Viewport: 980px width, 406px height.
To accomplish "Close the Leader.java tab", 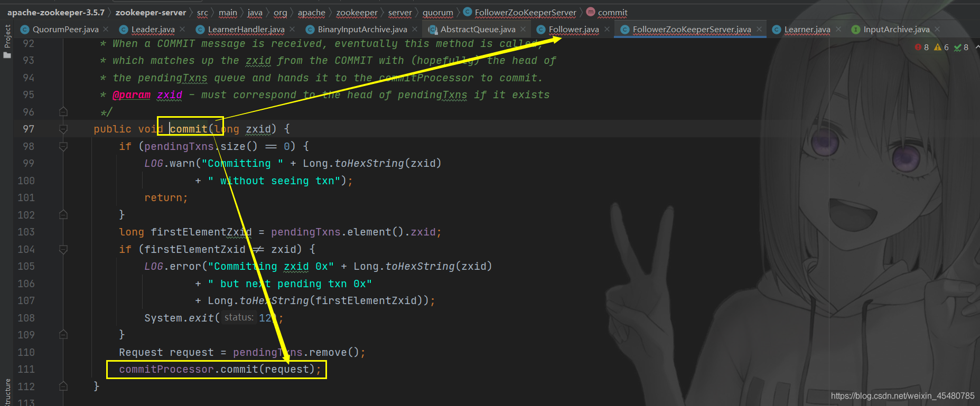I will pyautogui.click(x=182, y=30).
